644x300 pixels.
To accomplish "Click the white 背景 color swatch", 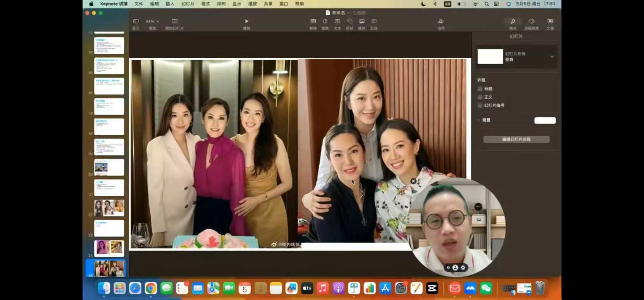I will pos(545,120).
